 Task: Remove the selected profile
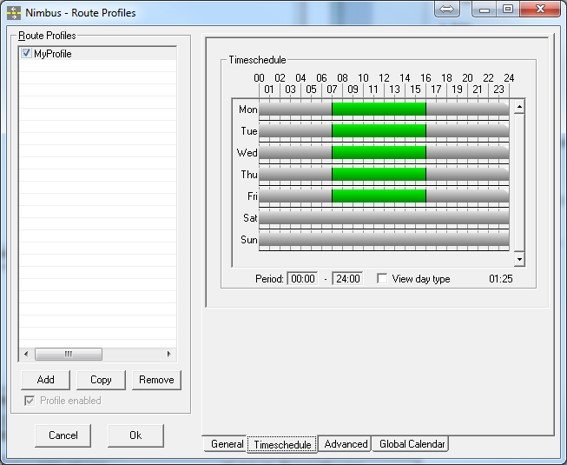(x=157, y=380)
